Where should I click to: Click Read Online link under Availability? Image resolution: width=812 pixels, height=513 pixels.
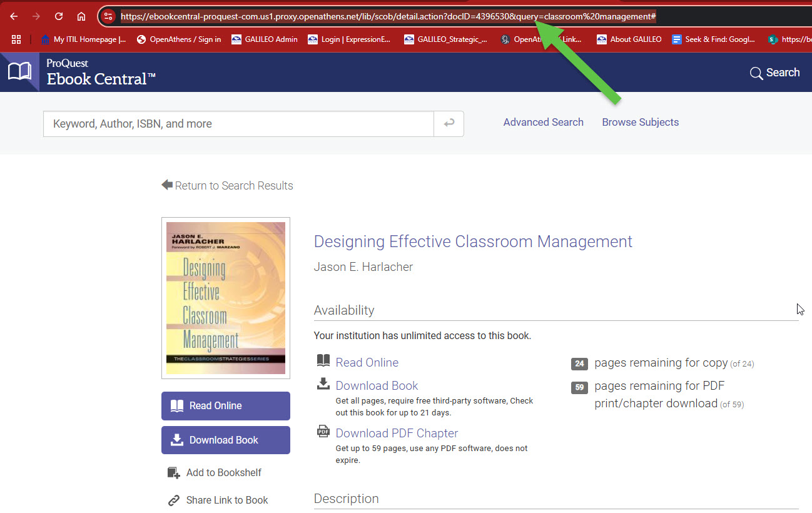pos(367,362)
